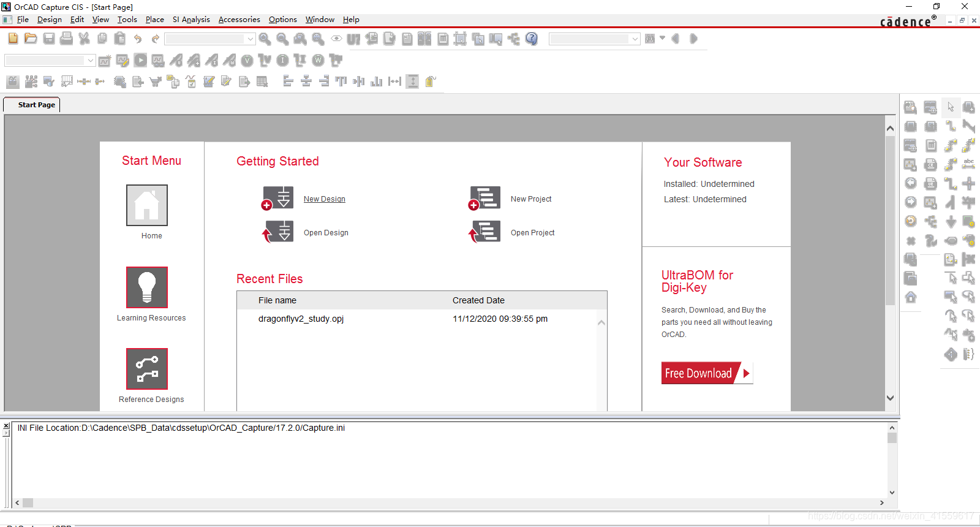Click the output log scroll right arrow
The width and height of the screenshot is (980, 527).
pos(881,502)
